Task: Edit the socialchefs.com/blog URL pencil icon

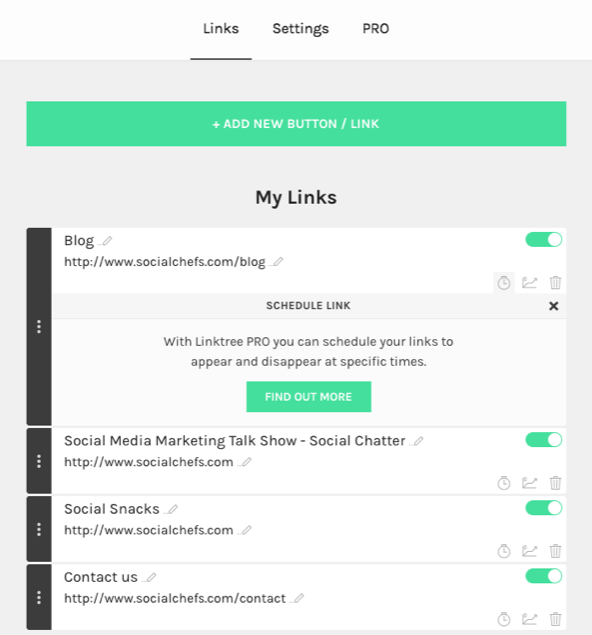Action: [277, 262]
